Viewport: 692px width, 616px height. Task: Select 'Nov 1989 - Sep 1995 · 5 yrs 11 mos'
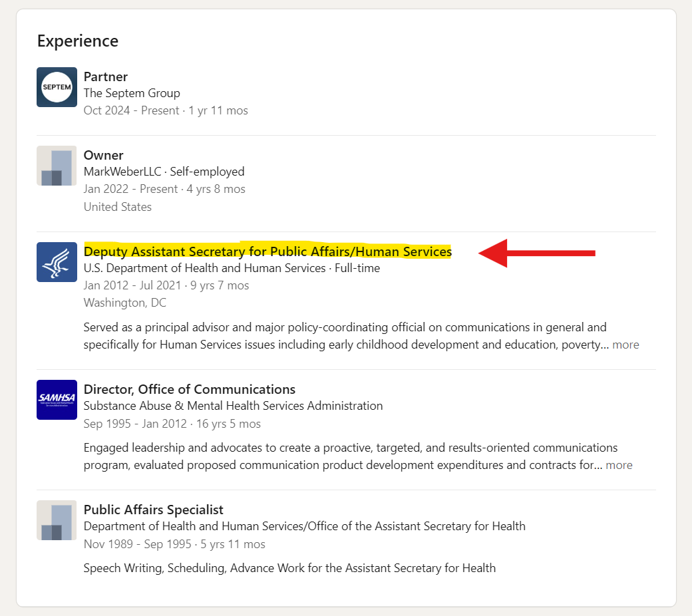pos(174,544)
